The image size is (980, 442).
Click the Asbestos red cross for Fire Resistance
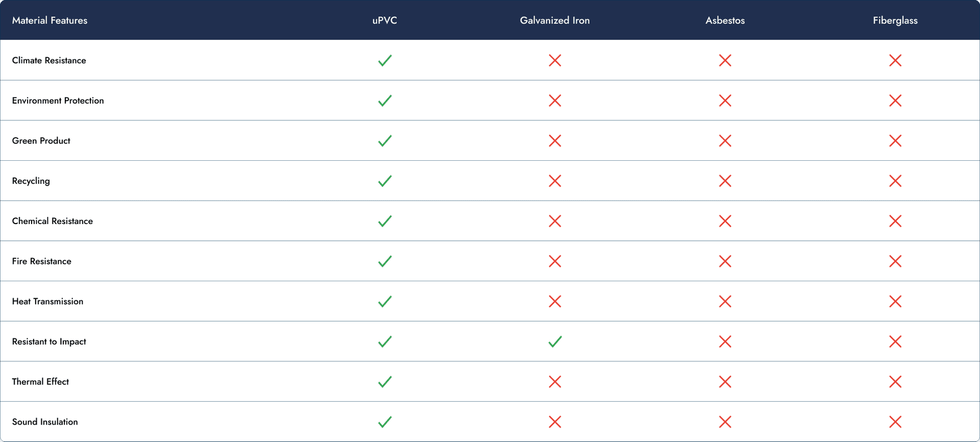(x=725, y=261)
